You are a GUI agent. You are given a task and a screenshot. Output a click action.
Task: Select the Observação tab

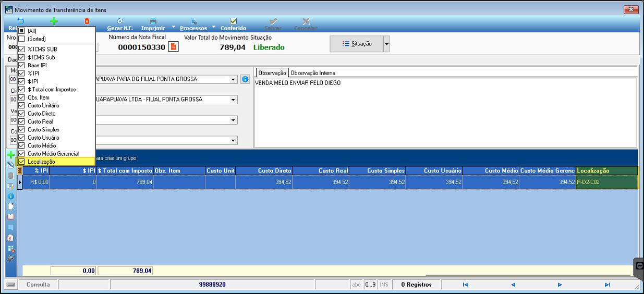[272, 73]
